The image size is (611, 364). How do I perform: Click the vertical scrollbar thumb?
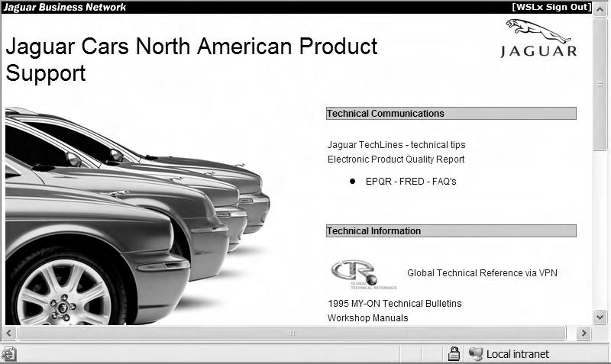pyautogui.click(x=600, y=83)
